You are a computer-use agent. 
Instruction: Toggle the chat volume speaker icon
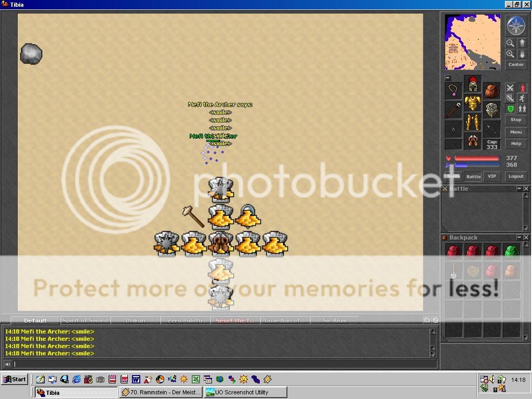tap(7, 364)
